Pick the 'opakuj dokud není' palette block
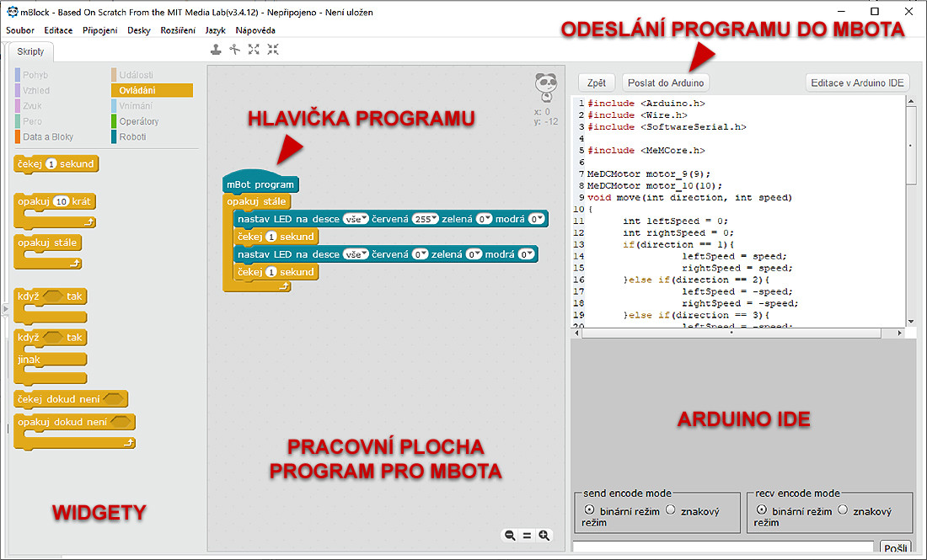 [74, 431]
